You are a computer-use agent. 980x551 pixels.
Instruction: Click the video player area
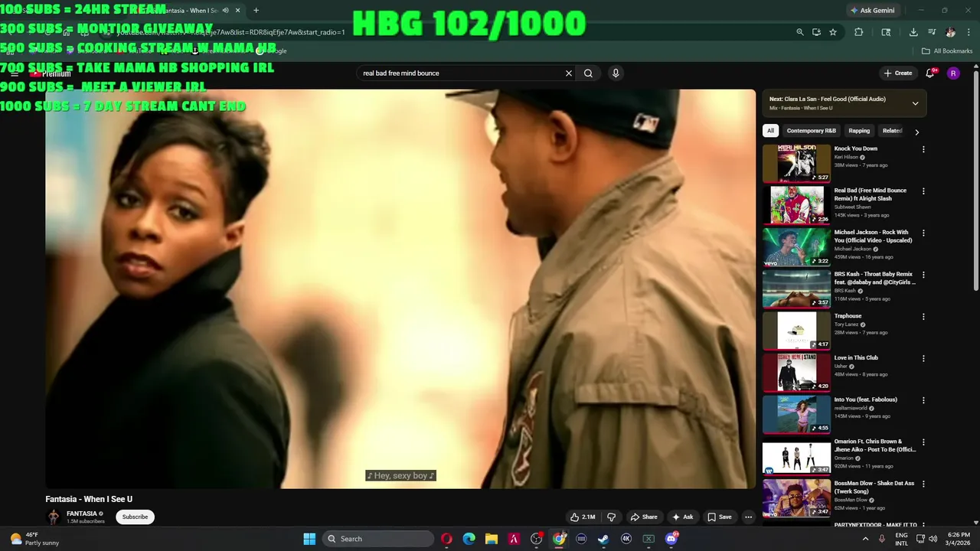click(x=400, y=289)
